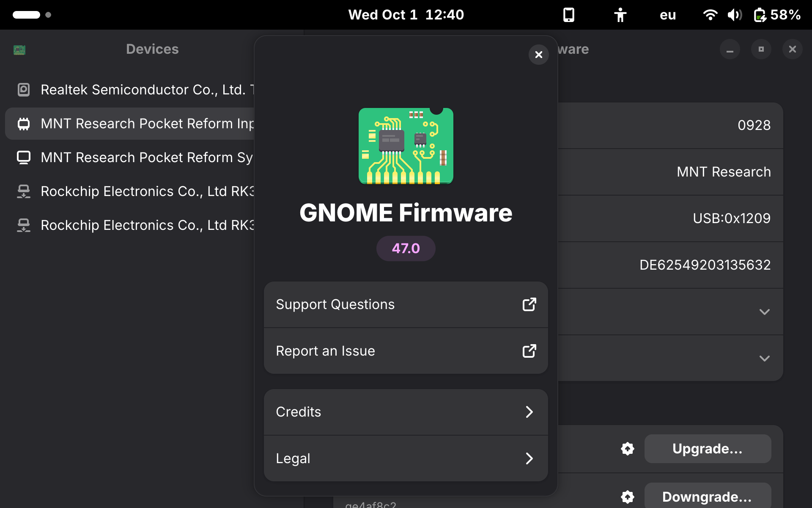The width and height of the screenshot is (812, 508).
Task: Click the GNOME Firmware app icon in header
Action: pos(19,50)
